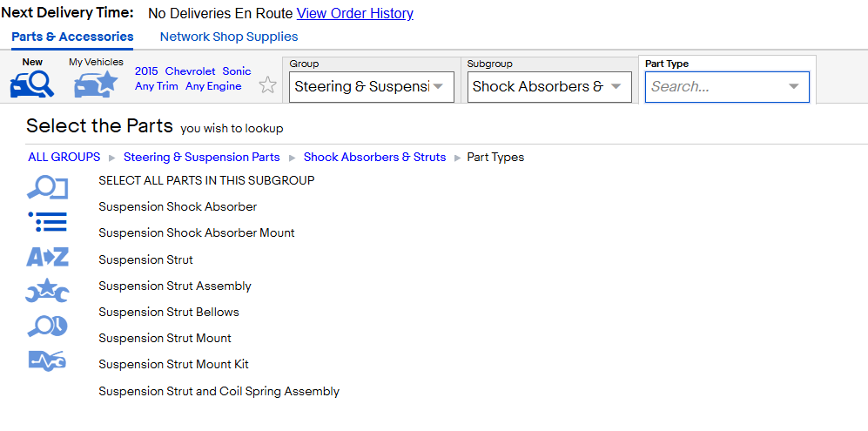Image resolution: width=868 pixels, height=431 pixels.
Task: Open the View Order History link
Action: click(x=355, y=13)
